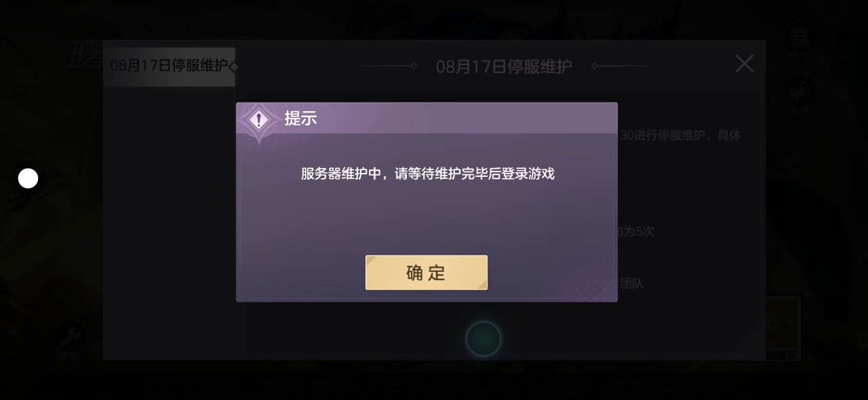868x400 pixels.
Task: Click the exclamation warning icon beside 提示
Action: coord(258,120)
